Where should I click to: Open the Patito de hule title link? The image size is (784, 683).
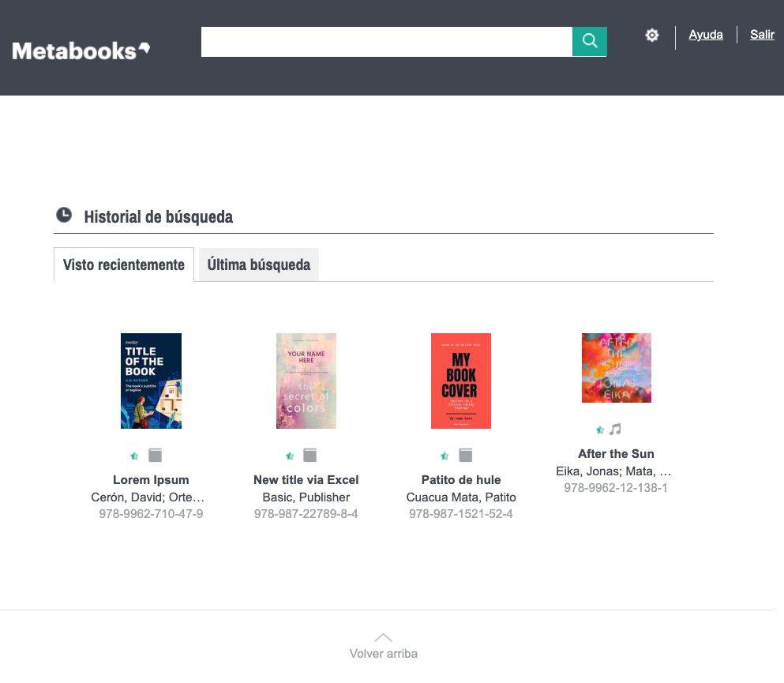pyautogui.click(x=461, y=479)
